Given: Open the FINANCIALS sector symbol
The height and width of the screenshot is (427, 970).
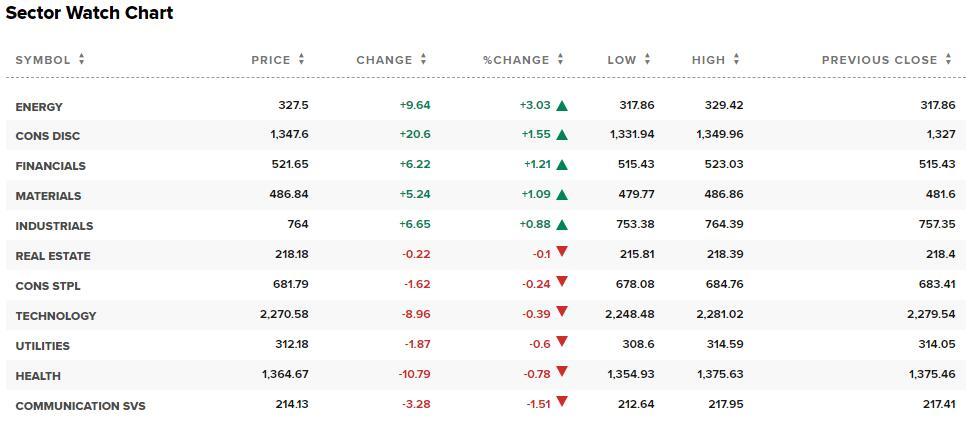Looking at the screenshot, I should (x=51, y=166).
